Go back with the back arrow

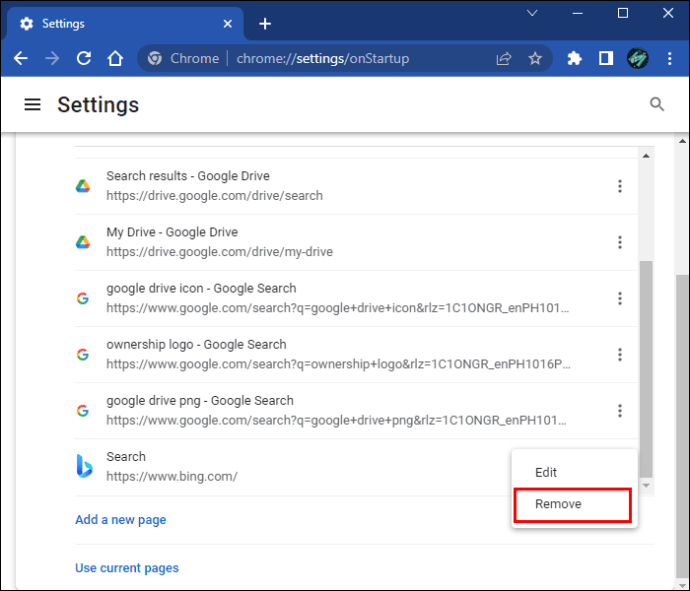21,59
